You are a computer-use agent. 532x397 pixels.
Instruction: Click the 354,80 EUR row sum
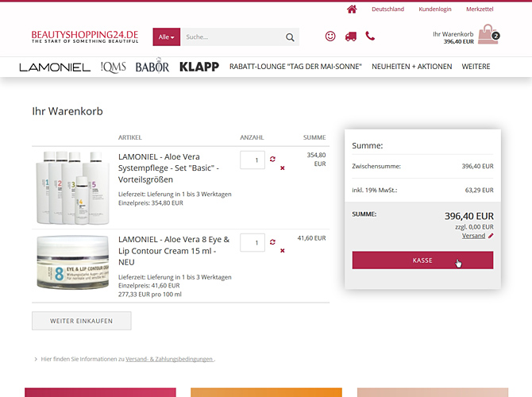(316, 160)
